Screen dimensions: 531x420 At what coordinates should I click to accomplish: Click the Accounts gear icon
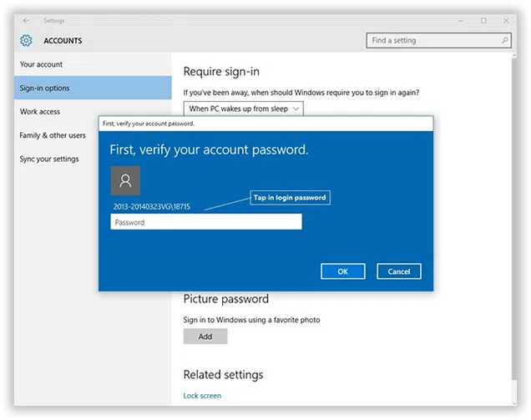[x=27, y=41]
